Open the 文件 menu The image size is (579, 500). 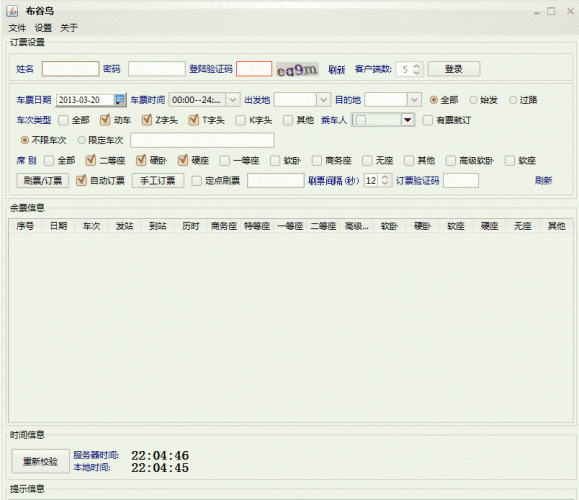click(x=17, y=28)
